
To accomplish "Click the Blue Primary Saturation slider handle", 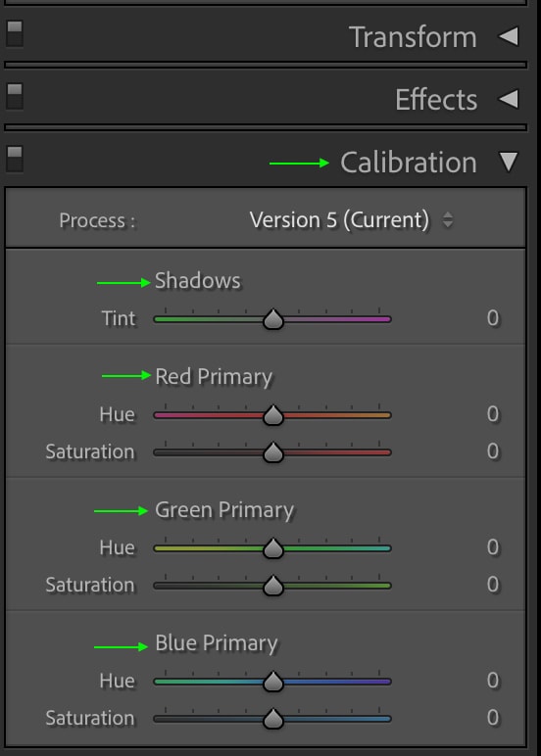I will pyautogui.click(x=273, y=719).
